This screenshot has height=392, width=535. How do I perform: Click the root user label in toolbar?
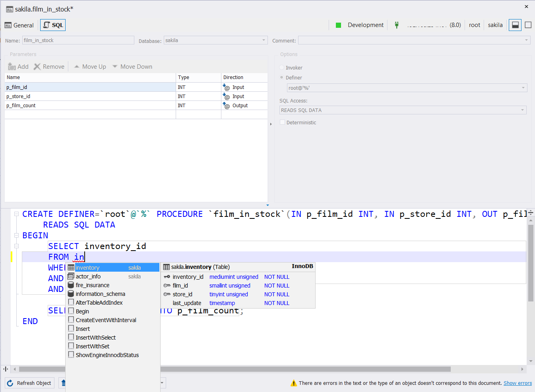(x=475, y=25)
